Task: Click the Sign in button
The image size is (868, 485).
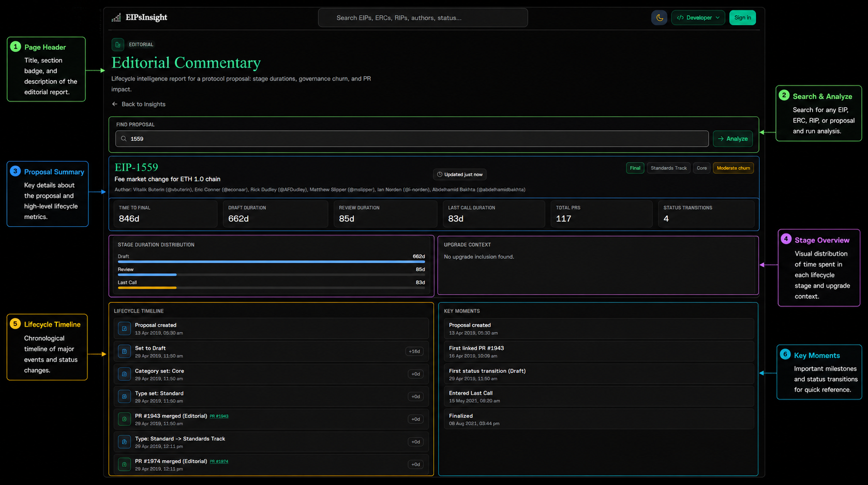Action: click(x=742, y=18)
